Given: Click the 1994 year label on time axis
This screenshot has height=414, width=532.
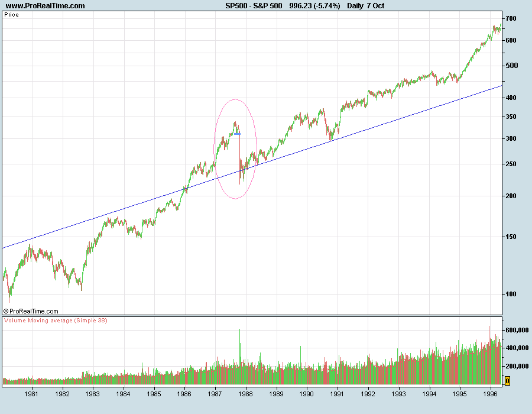Looking at the screenshot, I should [429, 394].
